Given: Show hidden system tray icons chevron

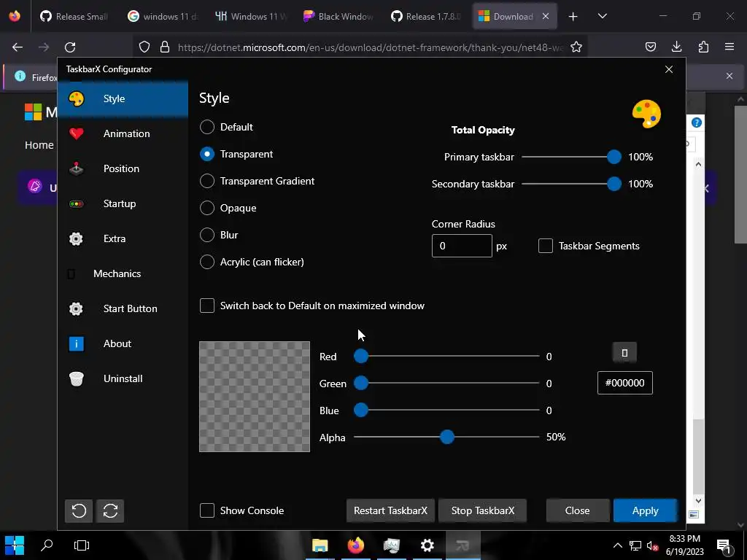Looking at the screenshot, I should [x=617, y=545].
